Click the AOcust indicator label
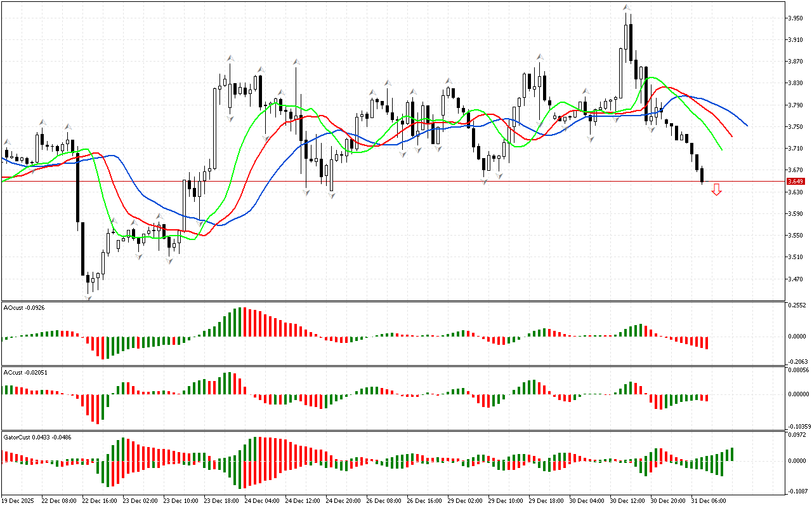 [22, 308]
